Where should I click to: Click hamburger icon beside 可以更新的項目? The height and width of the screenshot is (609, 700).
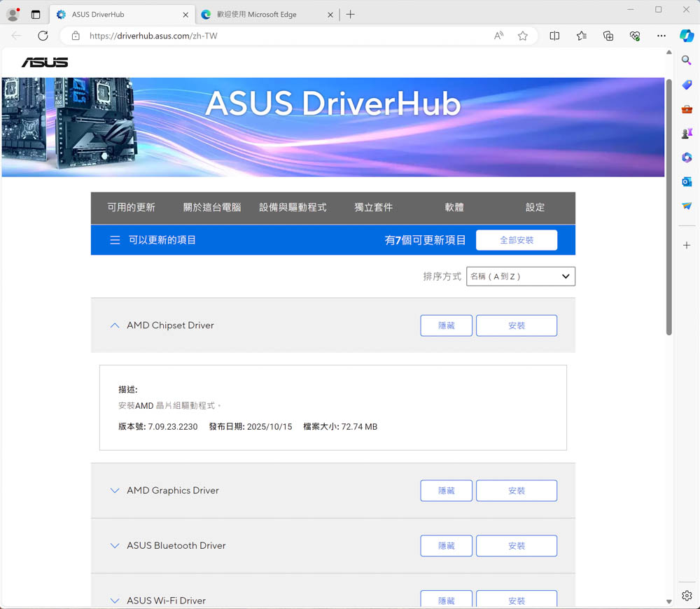pyautogui.click(x=115, y=240)
